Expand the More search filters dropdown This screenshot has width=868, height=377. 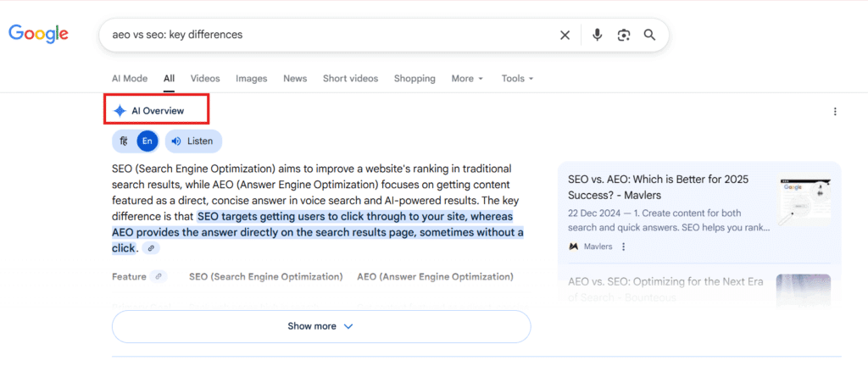467,79
